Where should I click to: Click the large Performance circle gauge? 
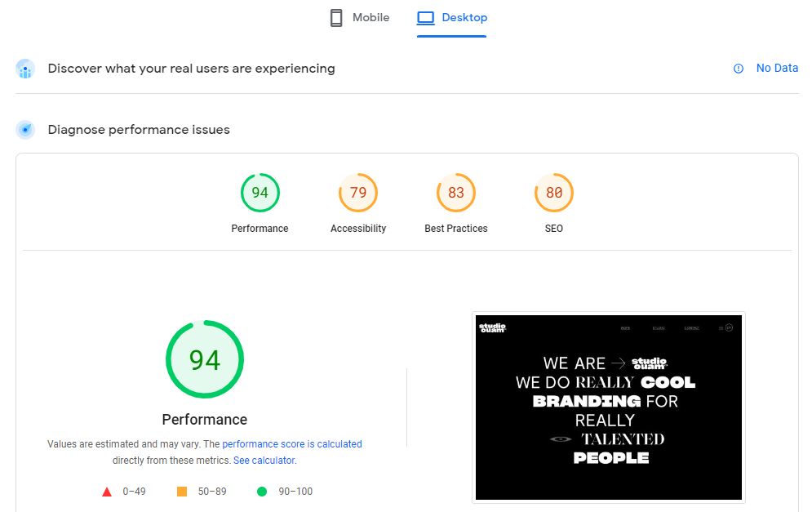pos(204,359)
